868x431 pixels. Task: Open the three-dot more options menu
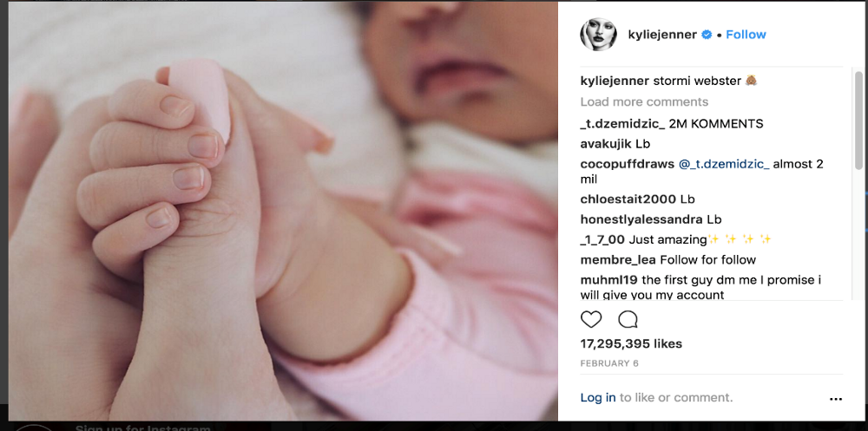coord(836,398)
